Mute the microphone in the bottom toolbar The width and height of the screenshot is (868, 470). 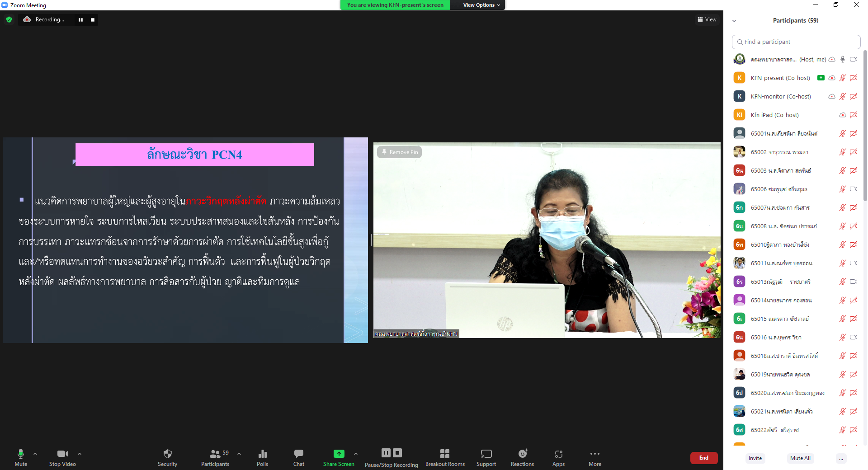[x=21, y=457]
